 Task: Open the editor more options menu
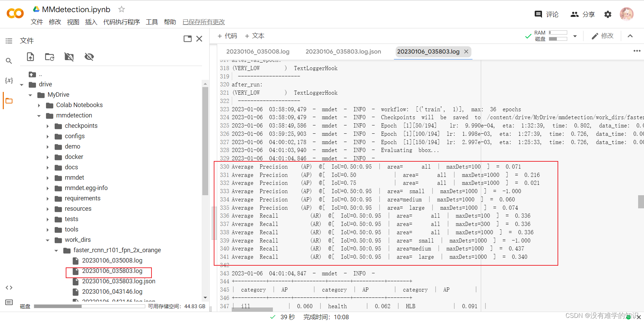[x=637, y=51]
